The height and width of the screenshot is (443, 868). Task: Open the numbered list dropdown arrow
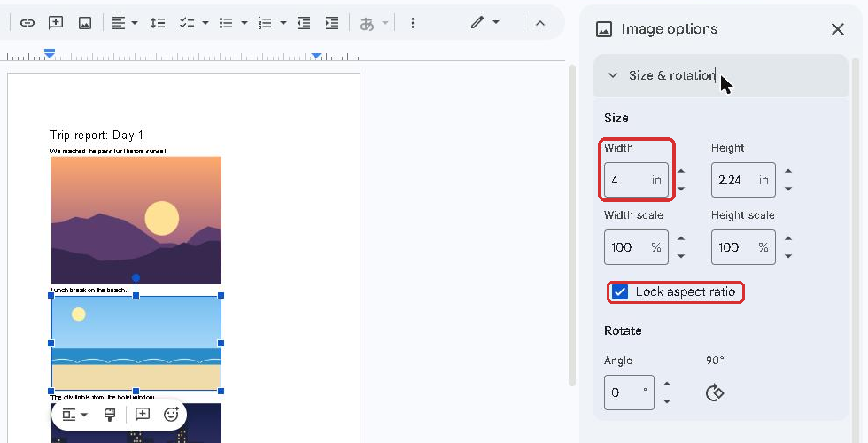(283, 23)
